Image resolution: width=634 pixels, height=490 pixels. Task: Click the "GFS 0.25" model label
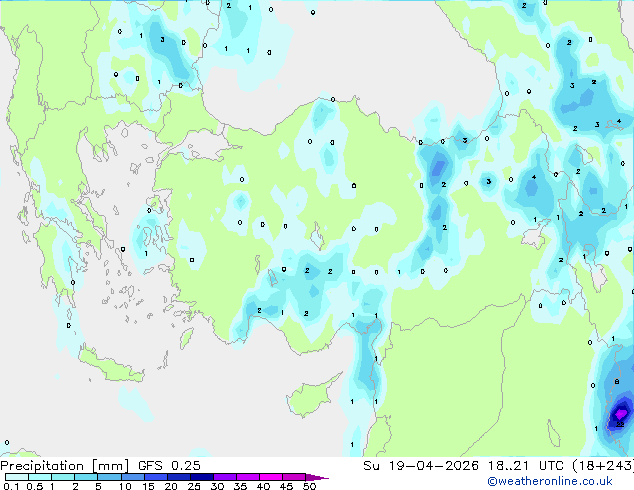click(169, 466)
